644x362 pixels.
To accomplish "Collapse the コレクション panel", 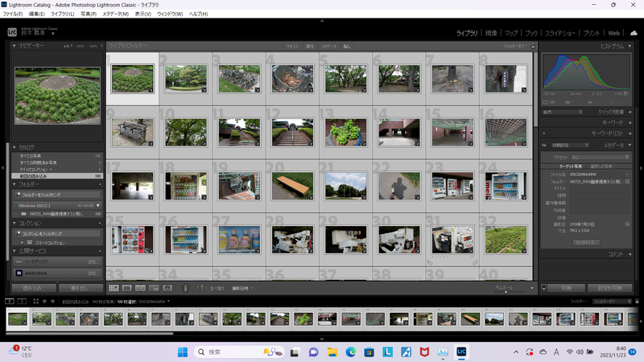I will click(x=14, y=224).
